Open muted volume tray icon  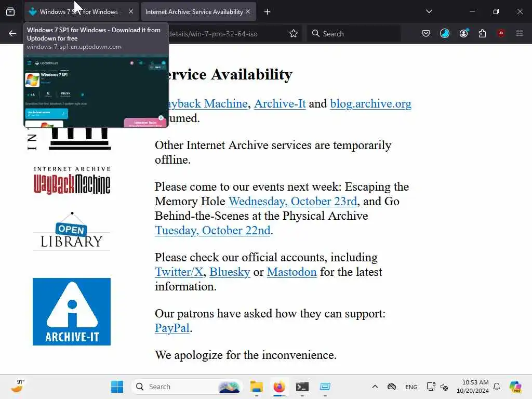pyautogui.click(x=444, y=387)
